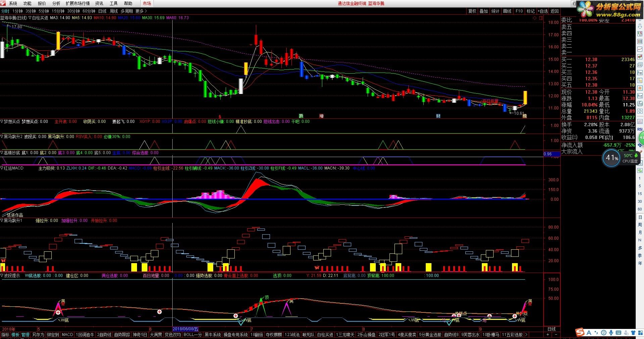Click the wave-line indicator icon in sidebar
644x339 pixels.
click(640, 122)
